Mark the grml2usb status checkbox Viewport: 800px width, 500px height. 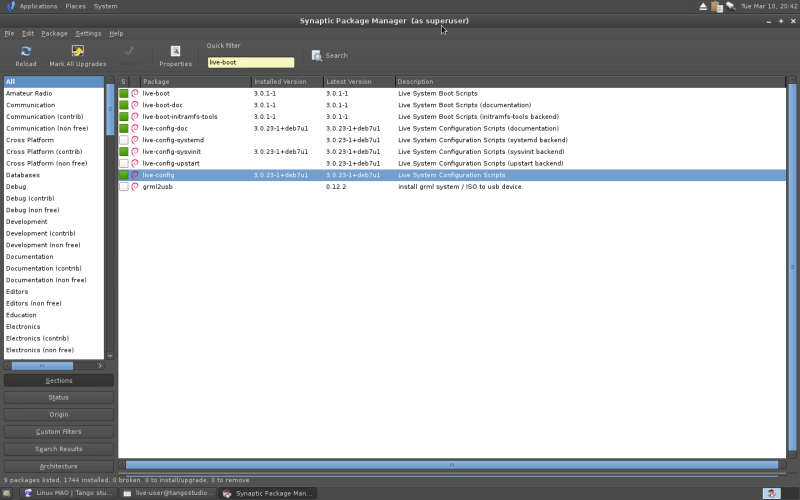tap(123, 187)
